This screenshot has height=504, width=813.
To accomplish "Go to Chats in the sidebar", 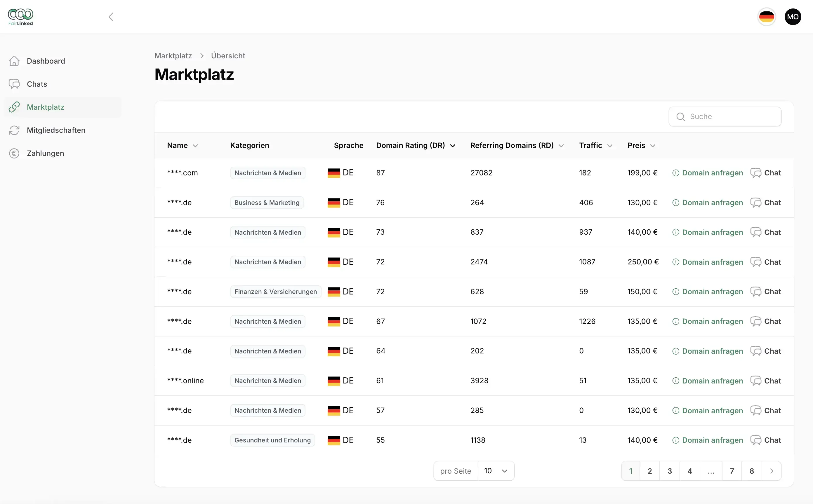I will click(x=63, y=84).
